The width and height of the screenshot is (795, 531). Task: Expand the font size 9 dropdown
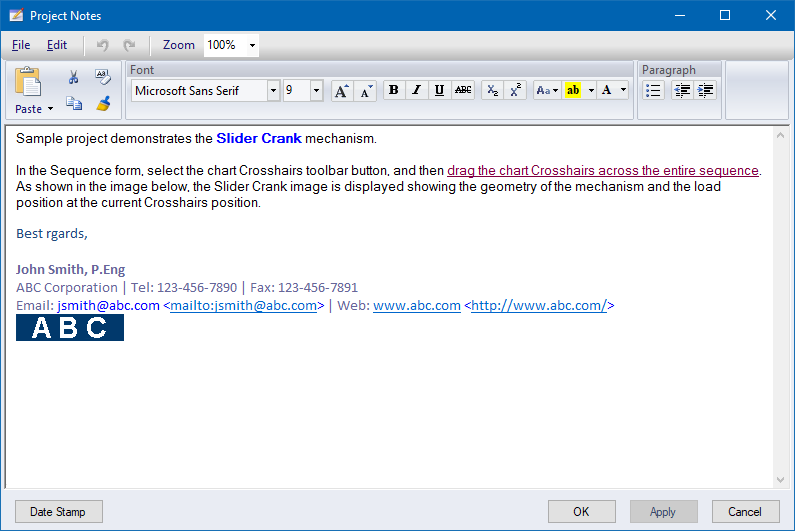coord(316,90)
